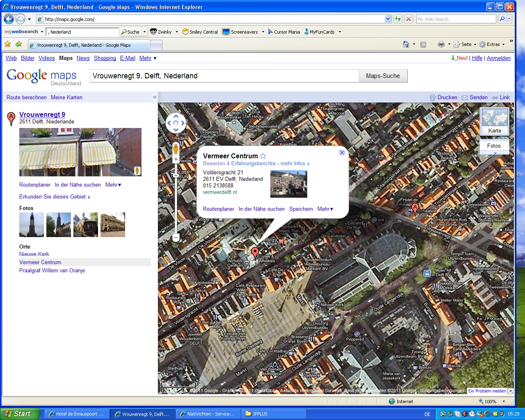Image resolution: width=525 pixels, height=420 pixels.
Task: Click the Home icon in command bar
Action: [406, 44]
